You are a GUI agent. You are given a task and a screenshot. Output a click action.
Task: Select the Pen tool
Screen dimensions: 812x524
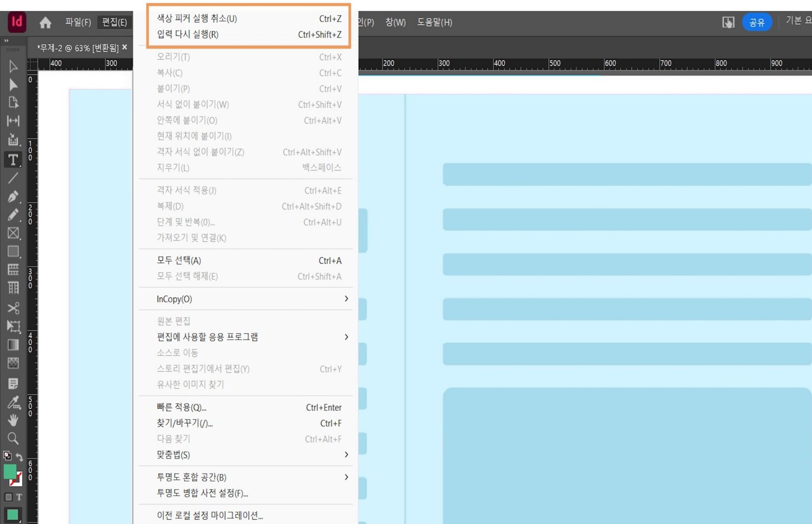pos(14,196)
